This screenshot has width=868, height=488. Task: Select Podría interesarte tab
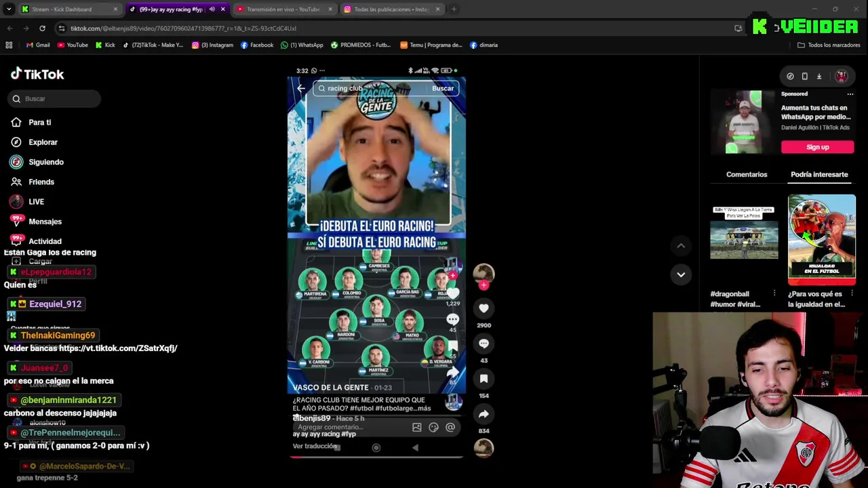[819, 175]
